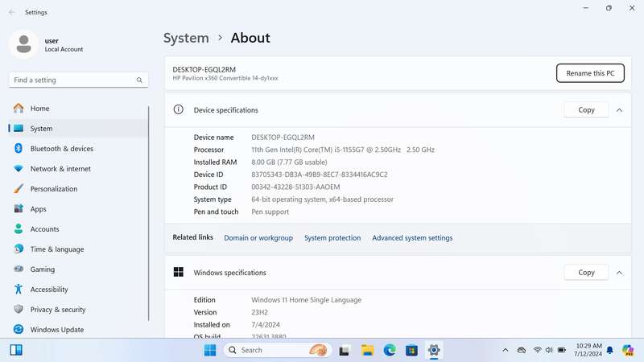Switch to Personalization settings
This screenshot has width=644, height=362.
78,189
